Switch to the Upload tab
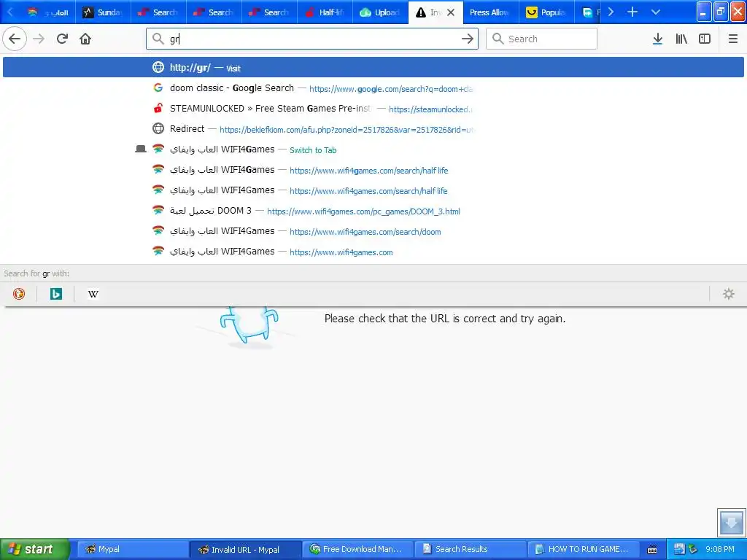Viewport: 747px width, 560px height. (x=380, y=12)
